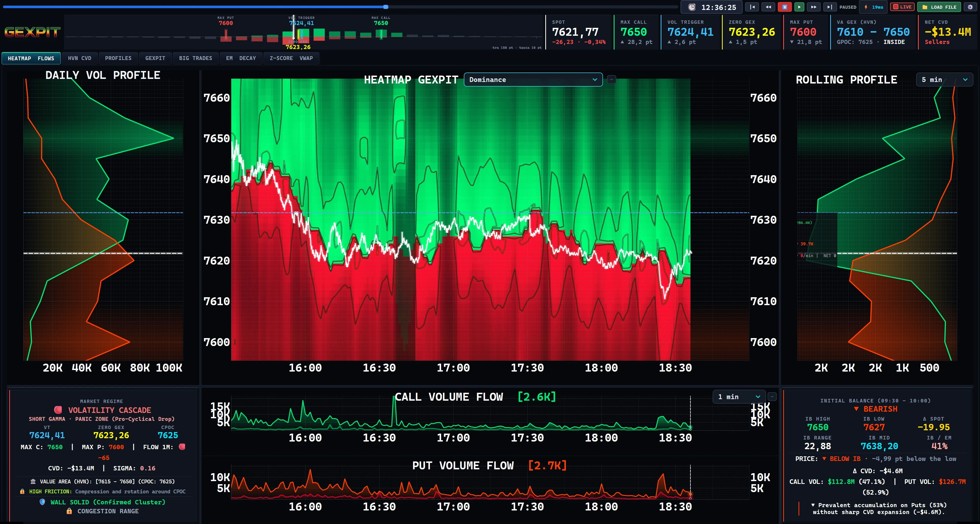Click the red Volatility Cascade regime indicator
Image resolution: width=980 pixels, height=524 pixels.
coord(58,410)
